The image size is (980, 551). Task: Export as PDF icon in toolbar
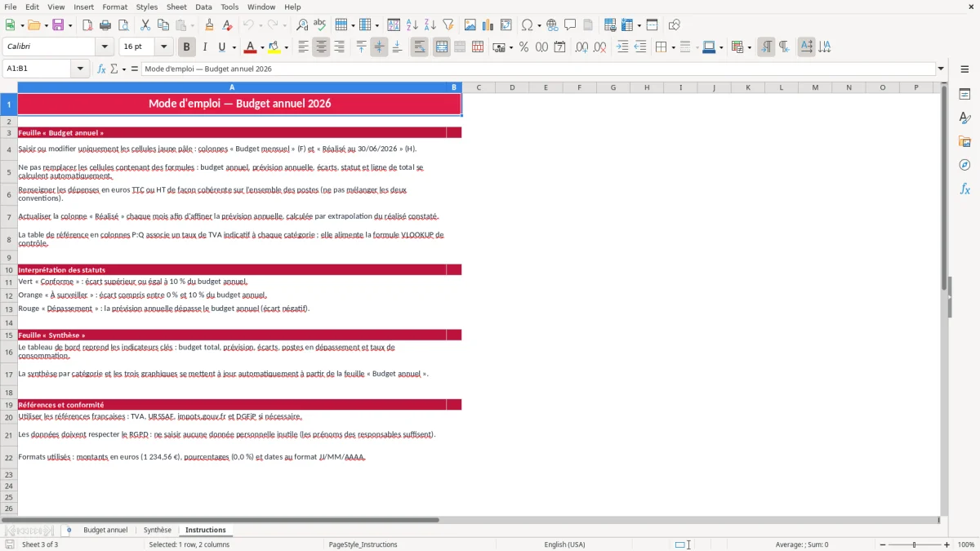point(88,25)
